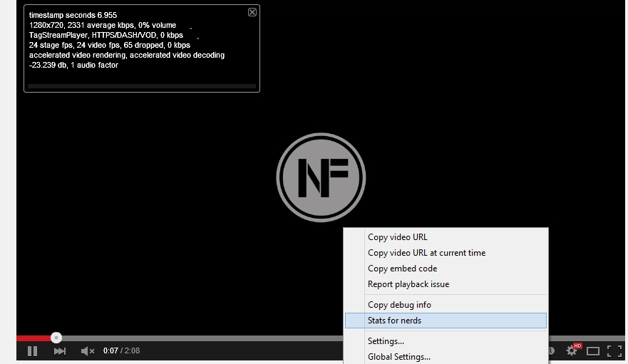Unmute the muted speaker icon
Screen dimensions: 628x364
point(87,351)
